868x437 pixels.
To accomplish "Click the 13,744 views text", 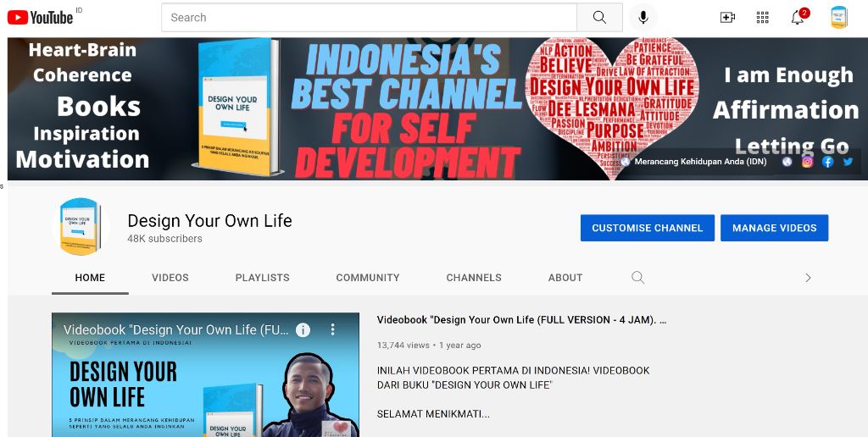I will tap(403, 346).
